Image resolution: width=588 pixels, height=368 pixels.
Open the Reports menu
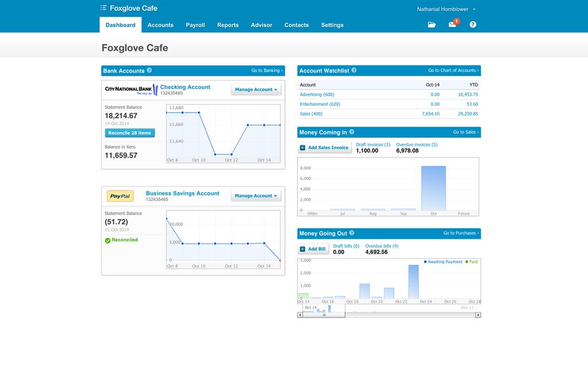227,25
